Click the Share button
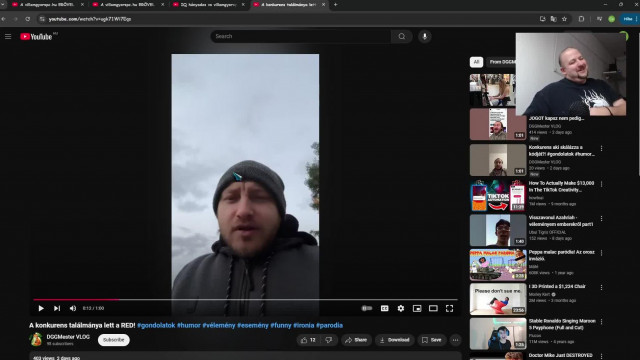Viewport: 640px width, 360px height. click(356, 340)
